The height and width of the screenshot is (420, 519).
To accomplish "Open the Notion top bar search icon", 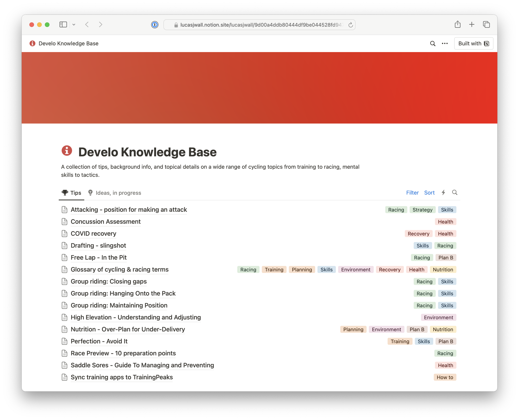I will 433,44.
